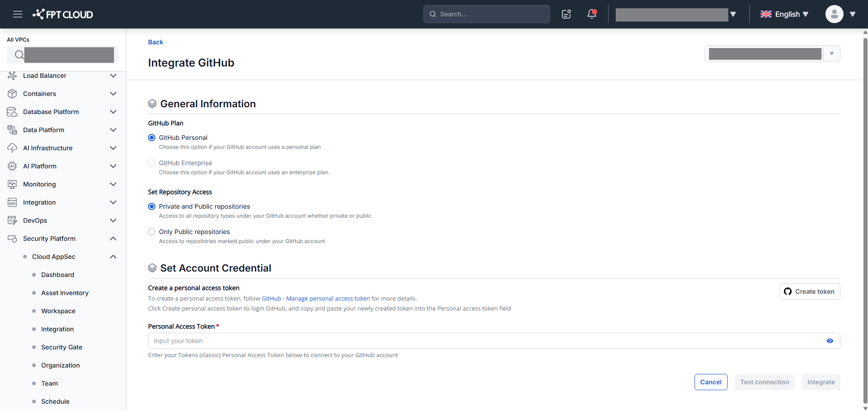
Task: Click the Data Platform icon
Action: click(12, 130)
